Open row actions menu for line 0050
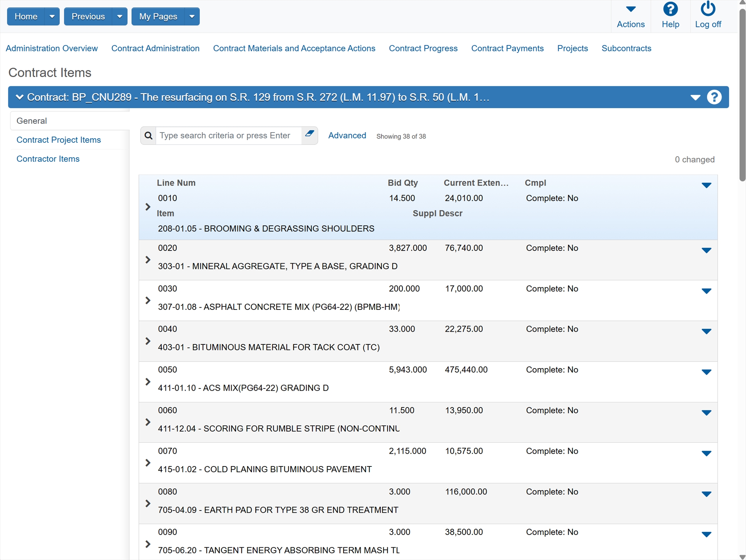 (x=706, y=372)
